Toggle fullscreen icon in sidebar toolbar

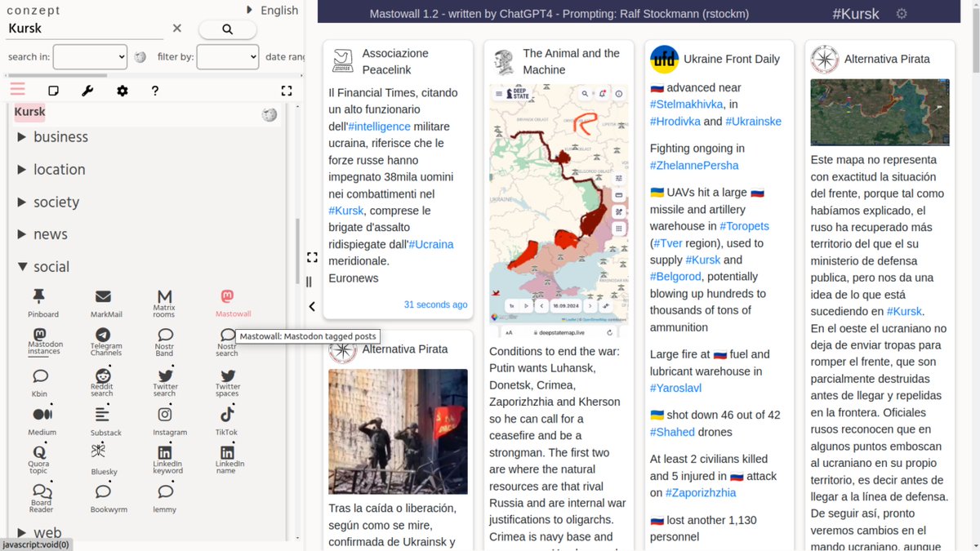(287, 91)
